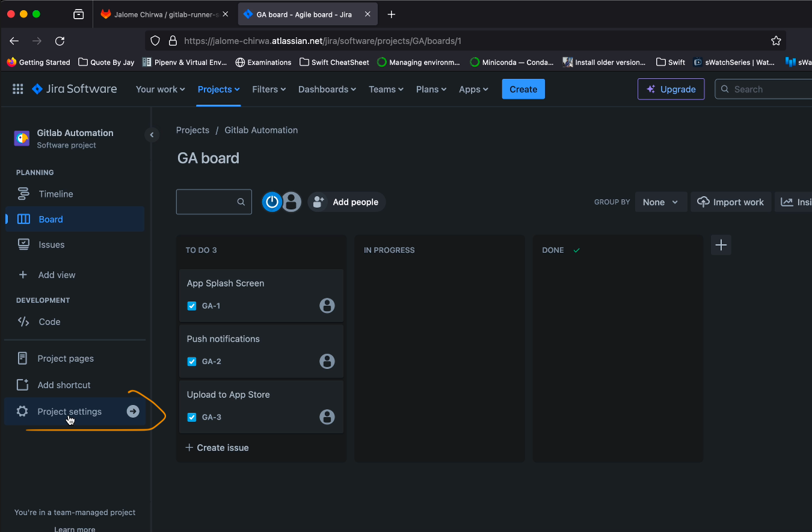Click the blue Create button

click(523, 89)
